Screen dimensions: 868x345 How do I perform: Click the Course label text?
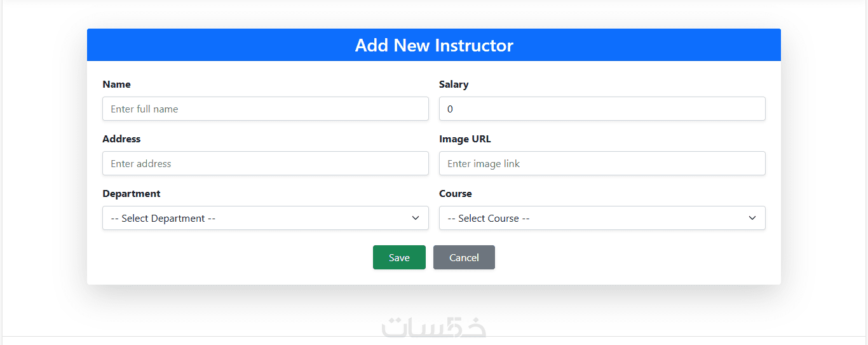456,194
